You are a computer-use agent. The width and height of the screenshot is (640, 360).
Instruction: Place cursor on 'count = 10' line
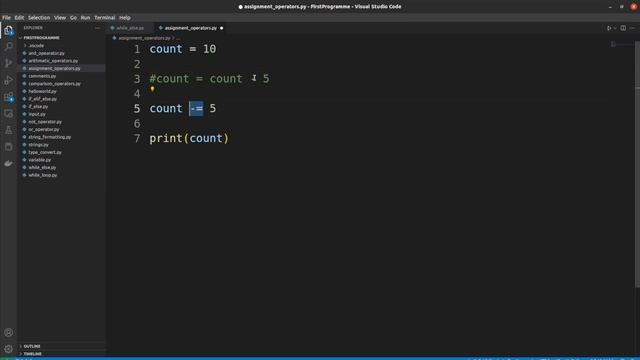coord(183,49)
